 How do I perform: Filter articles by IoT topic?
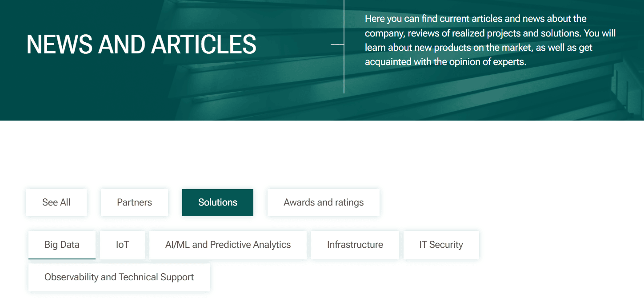(x=122, y=245)
